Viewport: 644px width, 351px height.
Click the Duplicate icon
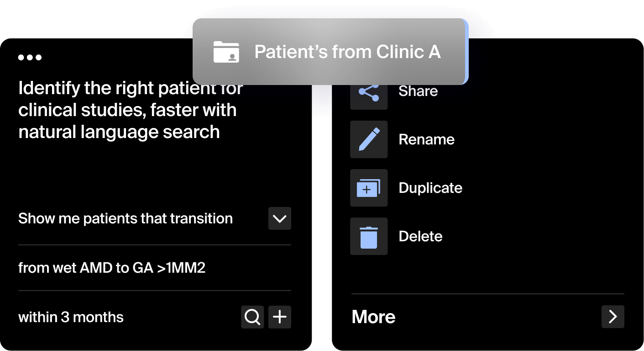(368, 188)
